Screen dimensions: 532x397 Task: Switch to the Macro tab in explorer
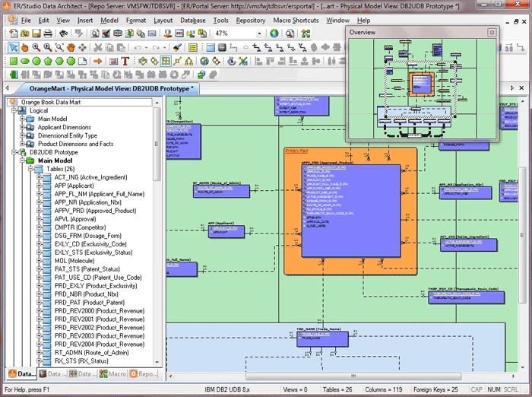(113, 374)
